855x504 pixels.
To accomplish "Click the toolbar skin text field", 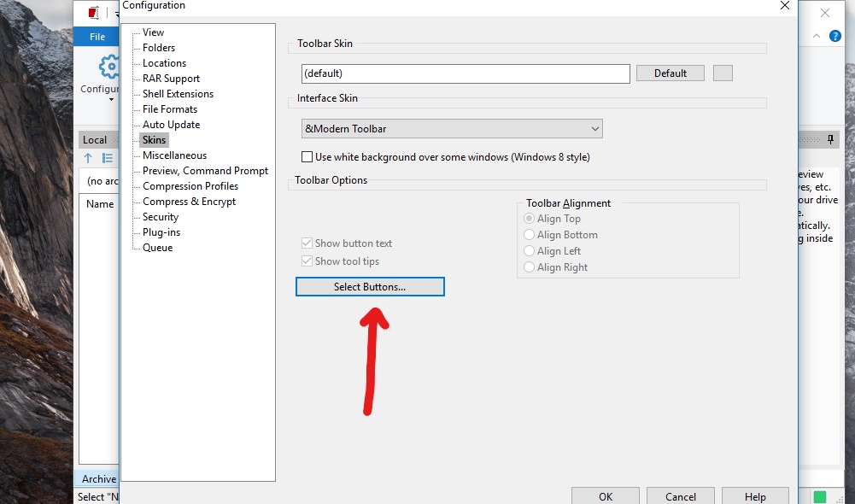I will (x=466, y=73).
